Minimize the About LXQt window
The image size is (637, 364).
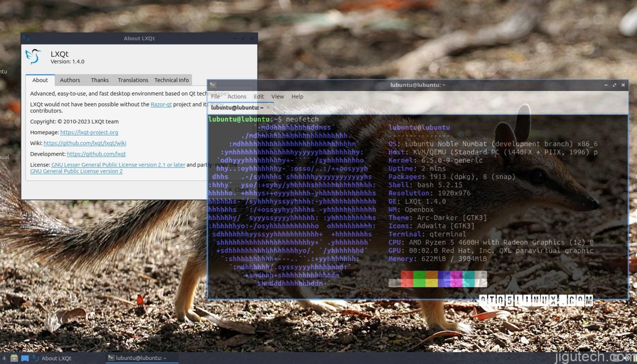pyautogui.click(x=235, y=39)
